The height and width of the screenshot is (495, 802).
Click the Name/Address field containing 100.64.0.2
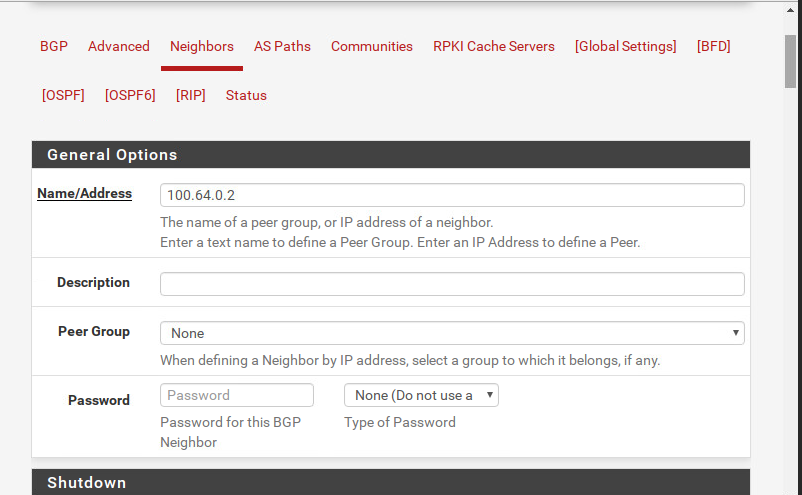(x=452, y=195)
